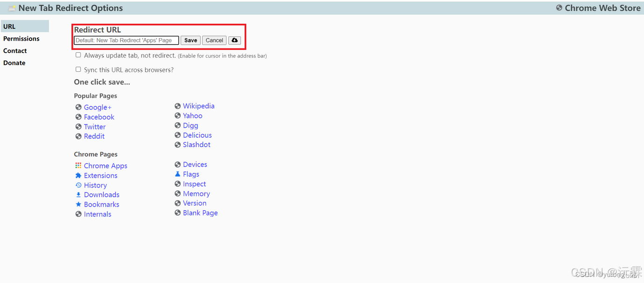644x283 pixels.
Task: Click the globe icon beside Twitter
Action: (78, 127)
